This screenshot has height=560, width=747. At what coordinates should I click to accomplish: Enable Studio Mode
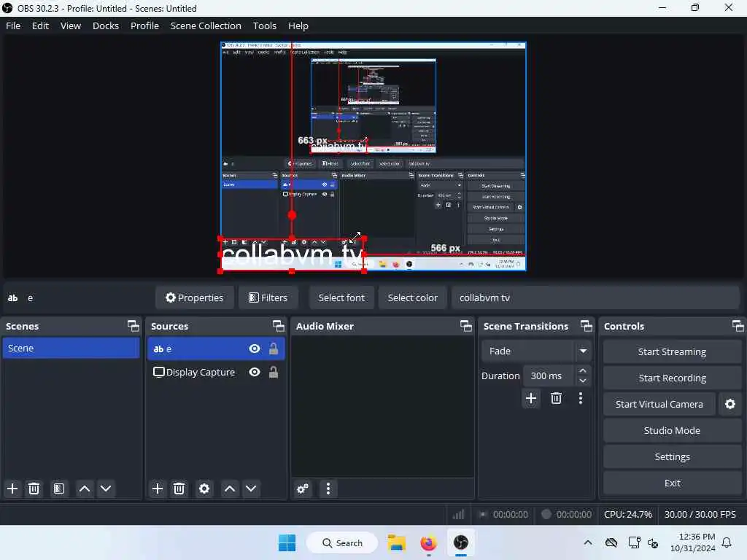pos(672,430)
